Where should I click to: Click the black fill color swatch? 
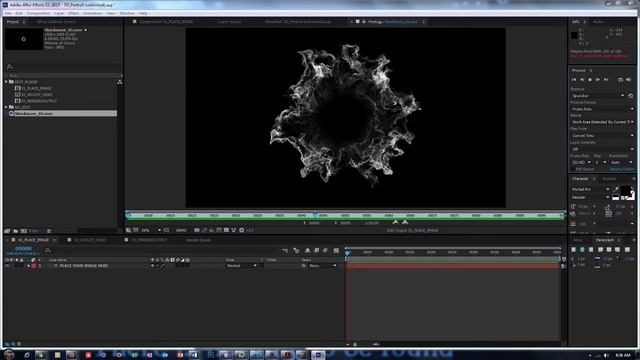click(x=625, y=191)
